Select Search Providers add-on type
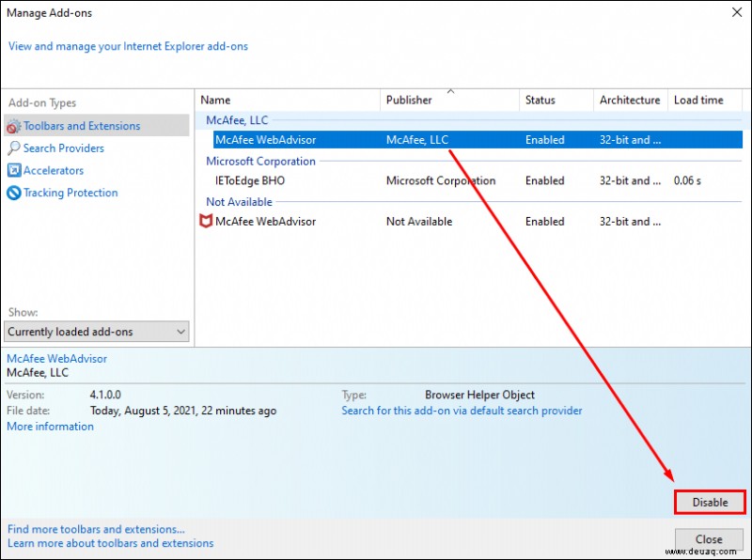Viewport: 752px width, 560px height. coord(63,148)
